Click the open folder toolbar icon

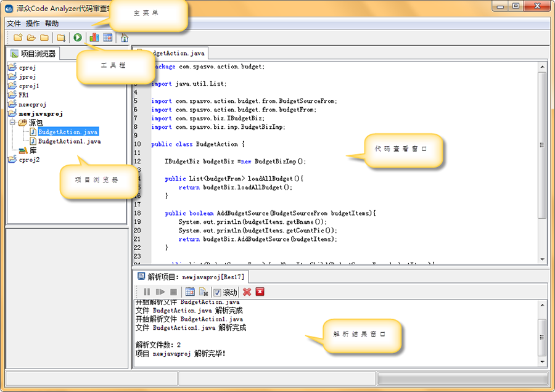pos(31,38)
